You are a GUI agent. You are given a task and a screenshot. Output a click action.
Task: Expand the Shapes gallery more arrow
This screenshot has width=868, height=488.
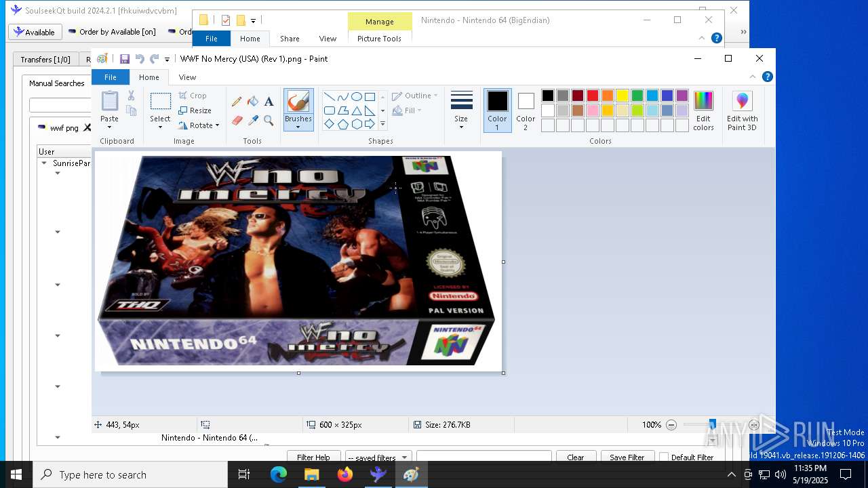382,124
